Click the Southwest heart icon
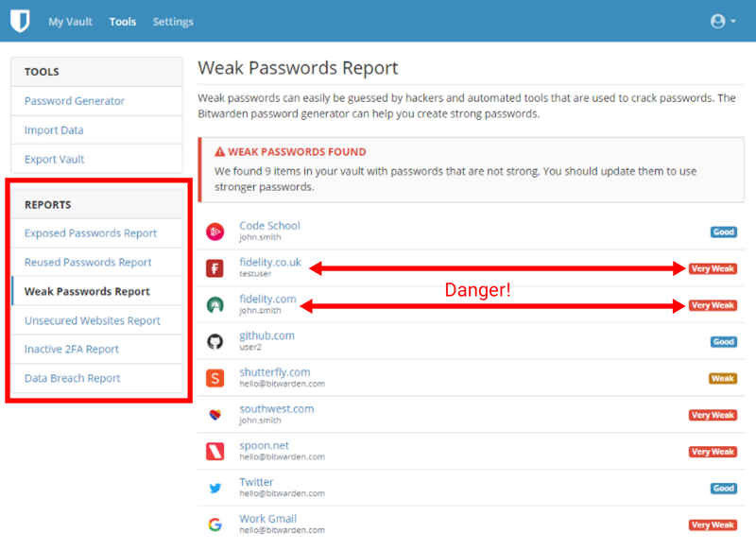756x550 pixels. coord(215,415)
